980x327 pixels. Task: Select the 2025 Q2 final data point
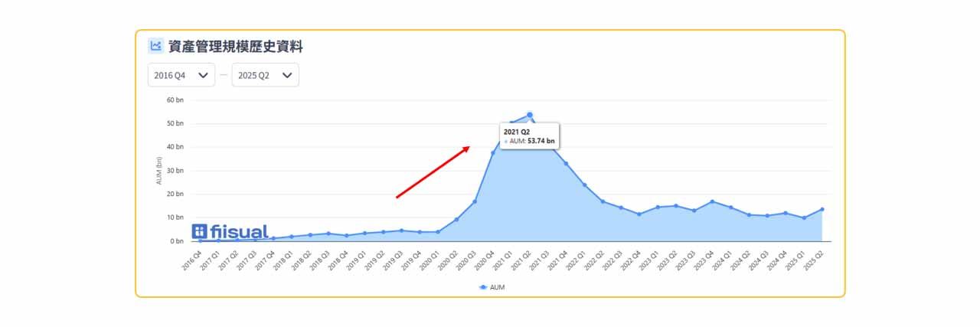(822, 209)
